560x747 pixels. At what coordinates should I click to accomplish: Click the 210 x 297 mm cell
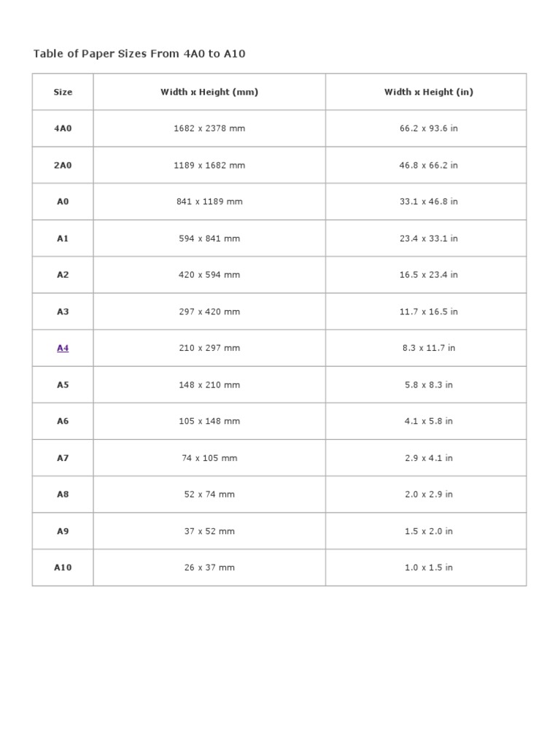point(209,348)
